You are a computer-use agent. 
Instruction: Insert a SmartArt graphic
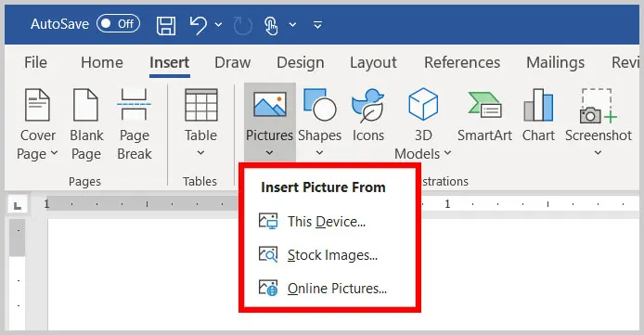[x=484, y=116]
